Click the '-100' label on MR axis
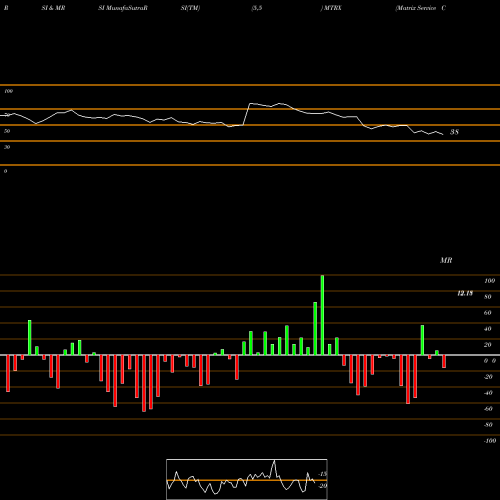The width and height of the screenshot is (500, 500). (x=490, y=441)
